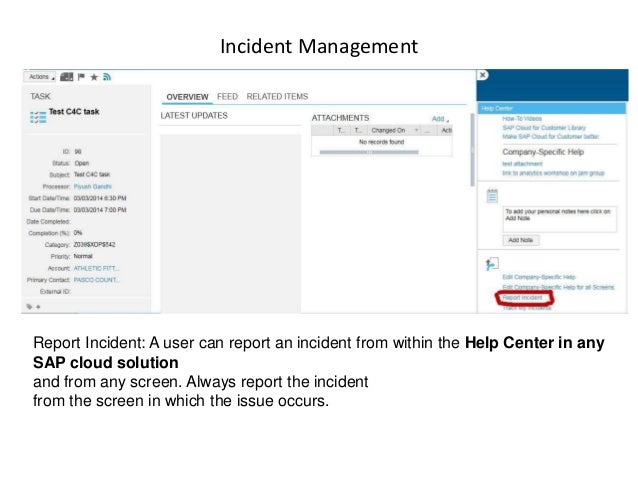Image resolution: width=638 pixels, height=479 pixels.
Task: Open SAP Cloud for Customer Library link
Action: tap(544, 127)
